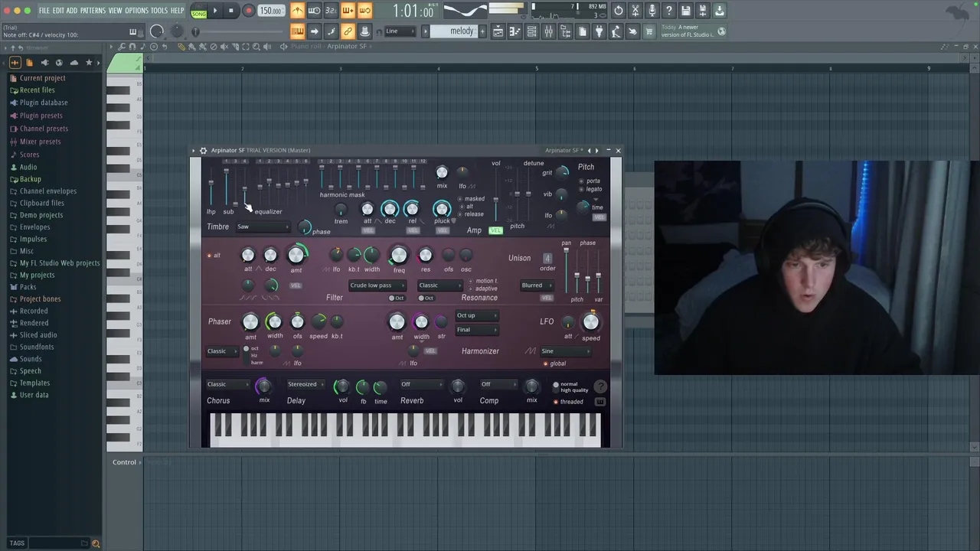
Task: Click the Record button
Action: 248,11
